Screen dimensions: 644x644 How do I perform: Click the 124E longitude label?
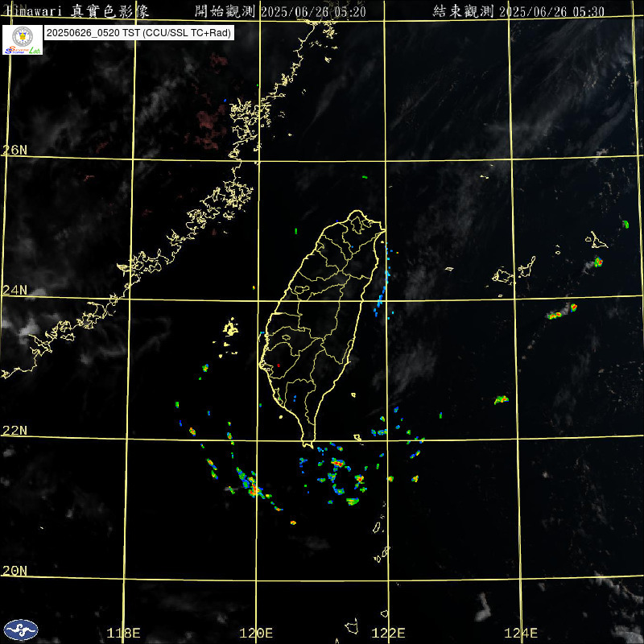pos(521,633)
